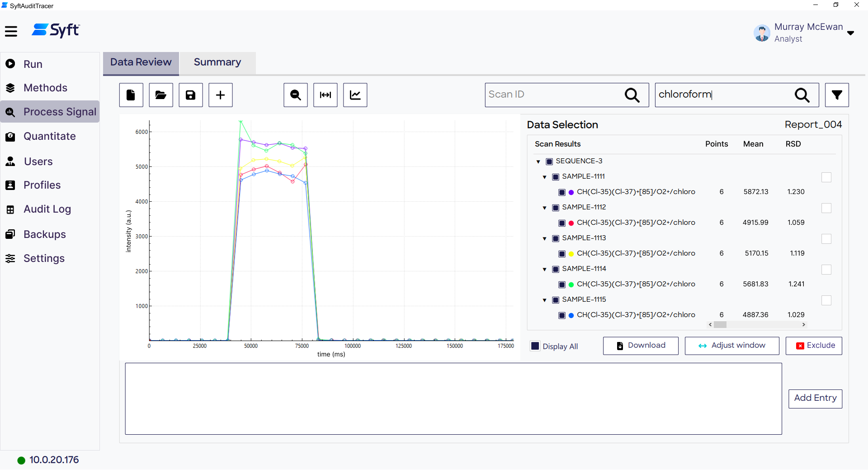Search by Scan ID magnifier icon
868x470 pixels.
tap(632, 95)
